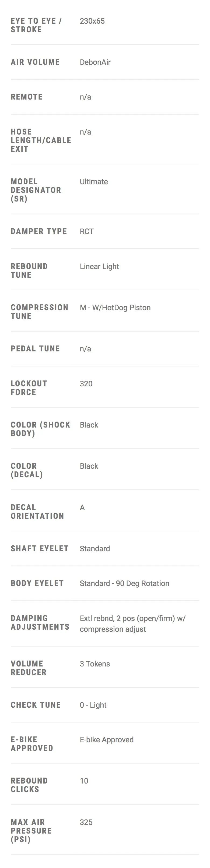
Task: Click the 3 Tokens volume reducer value
Action: (x=95, y=664)
